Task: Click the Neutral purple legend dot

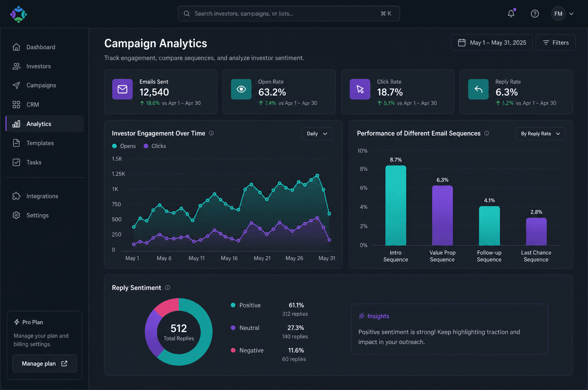Action: pos(233,328)
